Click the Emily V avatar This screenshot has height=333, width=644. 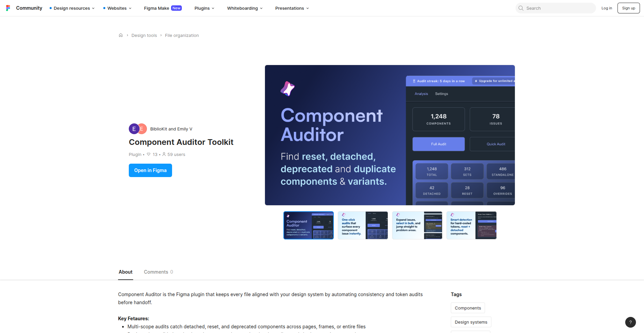(x=142, y=129)
